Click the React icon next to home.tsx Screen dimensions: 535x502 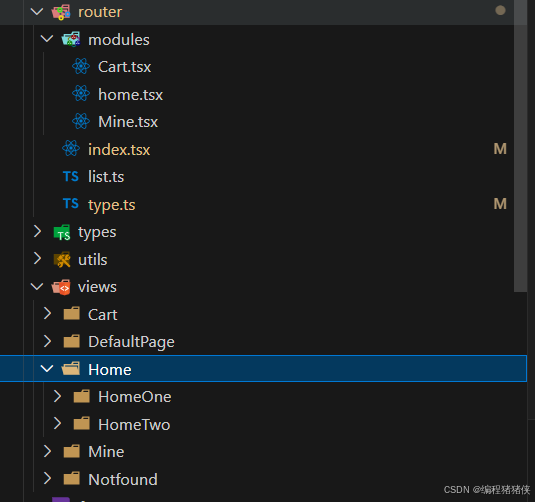(81, 94)
